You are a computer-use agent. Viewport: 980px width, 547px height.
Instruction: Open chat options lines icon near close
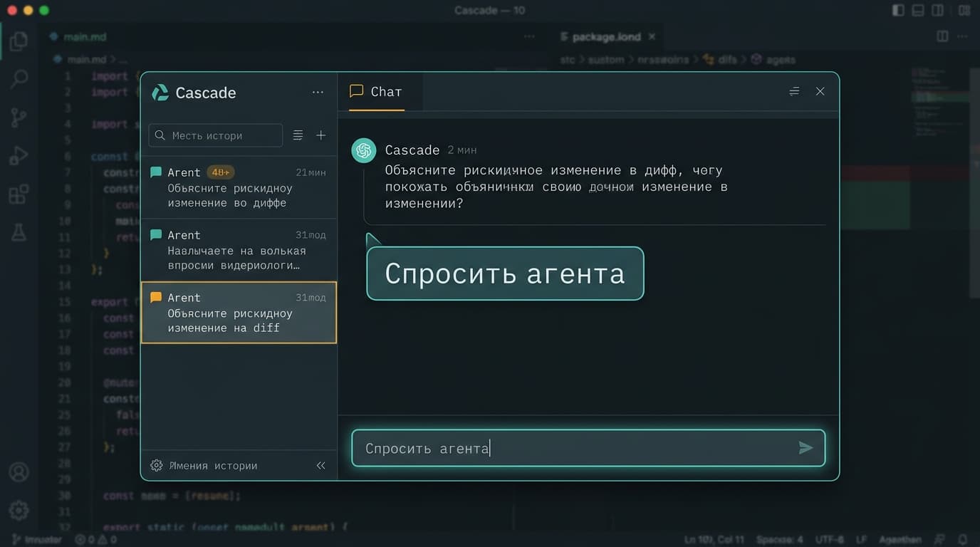point(794,91)
